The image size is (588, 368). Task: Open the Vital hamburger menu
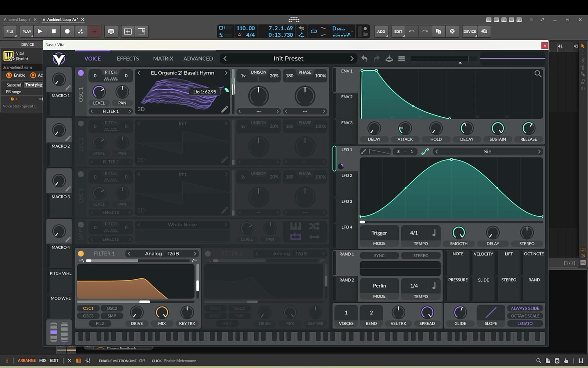[x=402, y=59]
